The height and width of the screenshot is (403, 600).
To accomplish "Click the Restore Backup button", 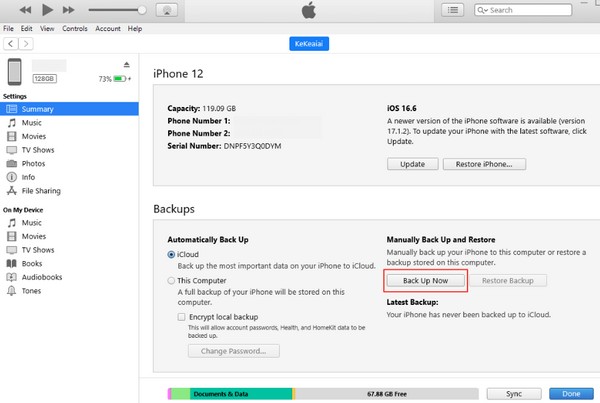I will (x=508, y=281).
